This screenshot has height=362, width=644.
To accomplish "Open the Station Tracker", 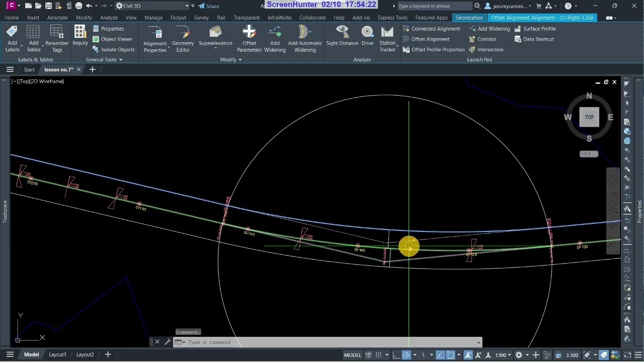I will (x=387, y=39).
